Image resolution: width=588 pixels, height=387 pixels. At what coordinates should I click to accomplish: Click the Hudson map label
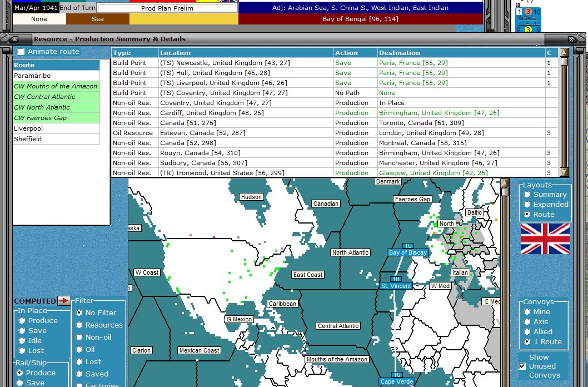point(251,197)
